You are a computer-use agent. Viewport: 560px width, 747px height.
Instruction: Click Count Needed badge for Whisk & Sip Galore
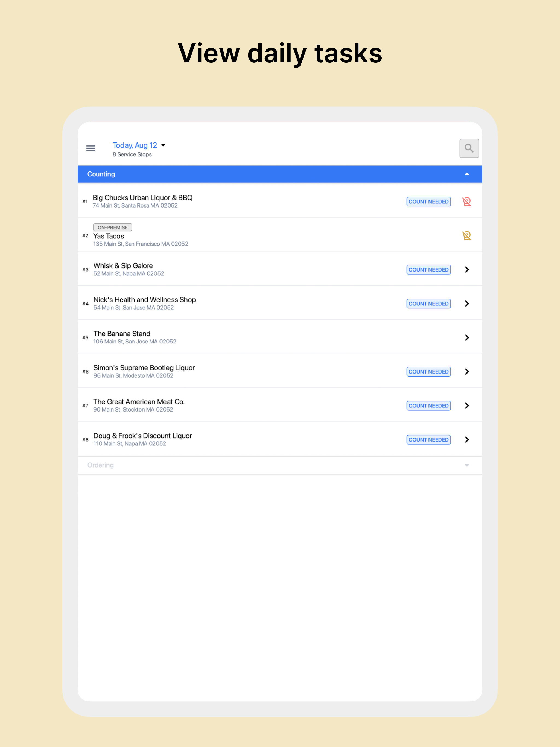point(428,270)
